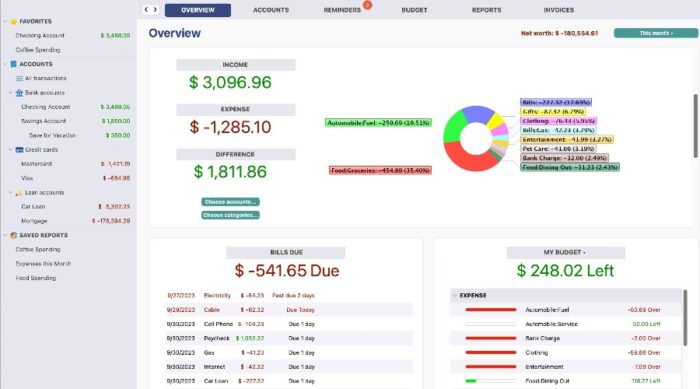Collapse the Bank accounts group
Screen dimensions: 700x389
coord(11,92)
